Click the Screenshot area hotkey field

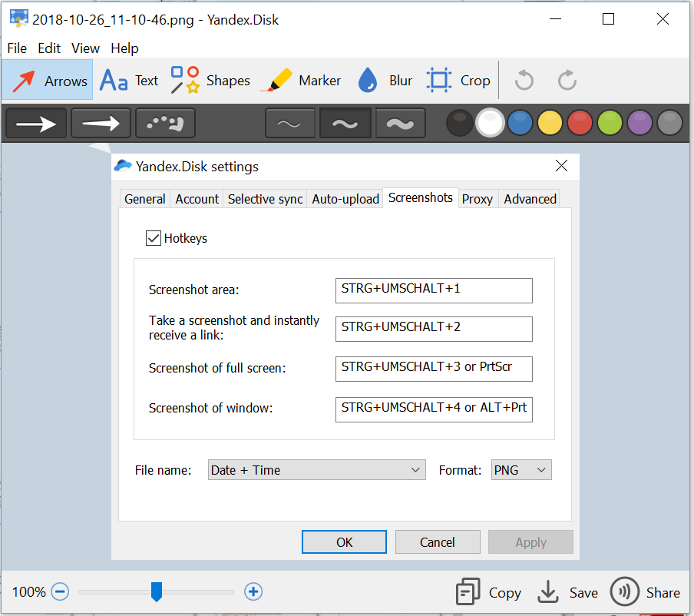click(434, 290)
